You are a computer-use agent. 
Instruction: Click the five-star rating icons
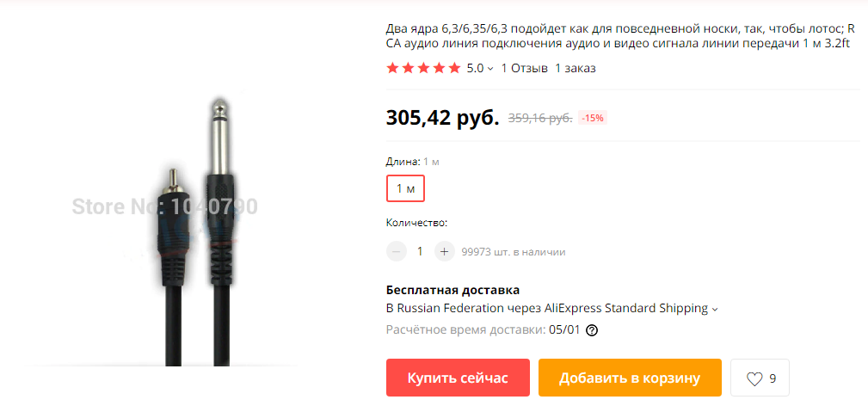pos(423,68)
